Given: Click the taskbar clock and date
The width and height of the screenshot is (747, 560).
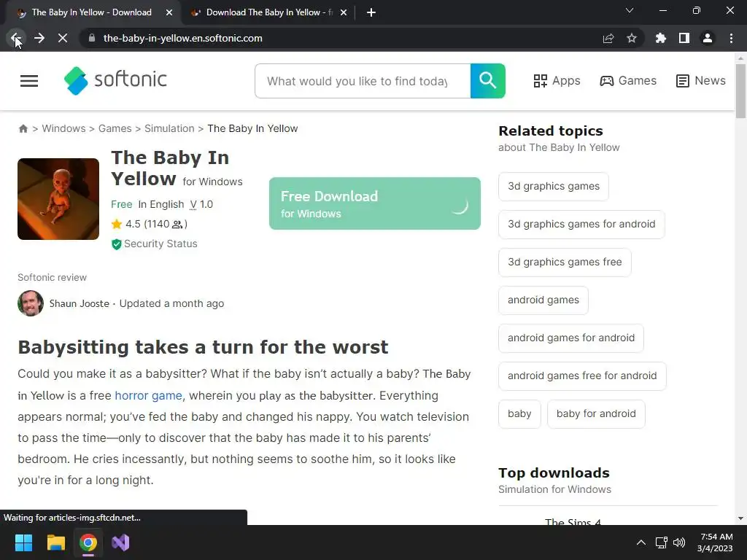Looking at the screenshot, I should coord(716,542).
